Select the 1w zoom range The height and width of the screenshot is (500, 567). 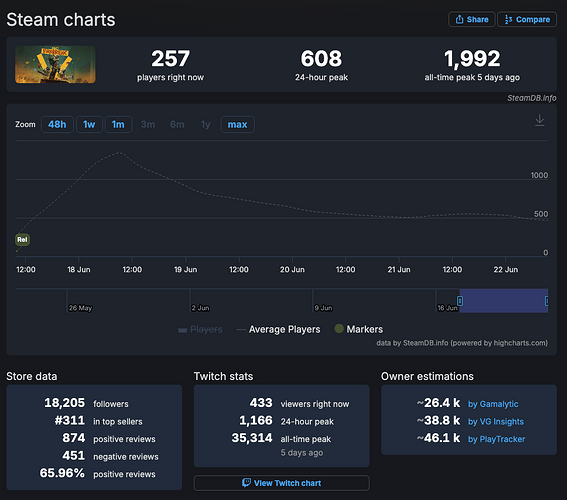(89, 124)
